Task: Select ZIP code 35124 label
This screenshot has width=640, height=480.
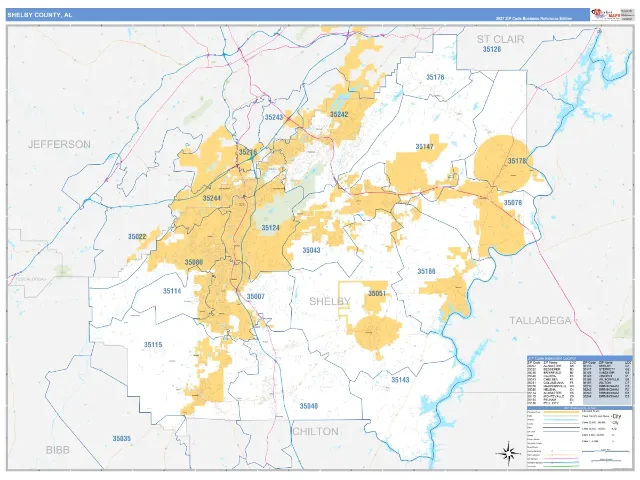Action: pyautogui.click(x=270, y=228)
